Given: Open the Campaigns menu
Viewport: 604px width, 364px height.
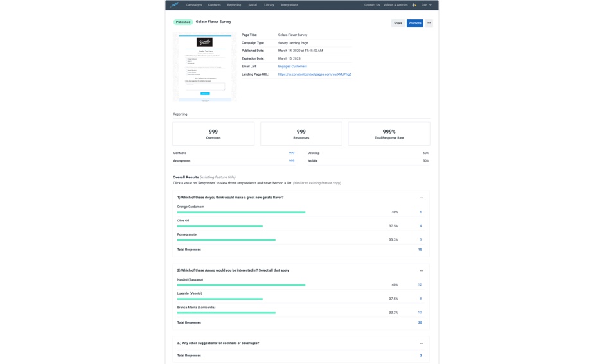Looking at the screenshot, I should (x=194, y=5).
